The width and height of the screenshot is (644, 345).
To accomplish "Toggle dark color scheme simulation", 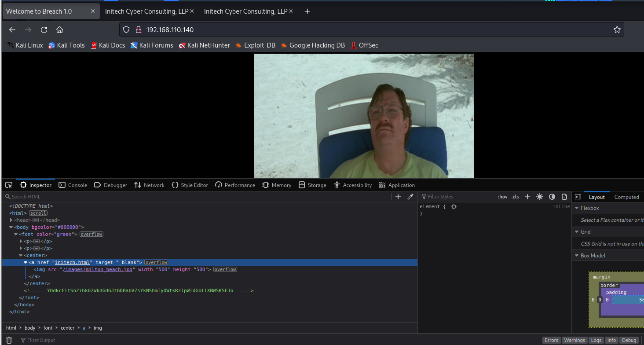I will tap(552, 197).
